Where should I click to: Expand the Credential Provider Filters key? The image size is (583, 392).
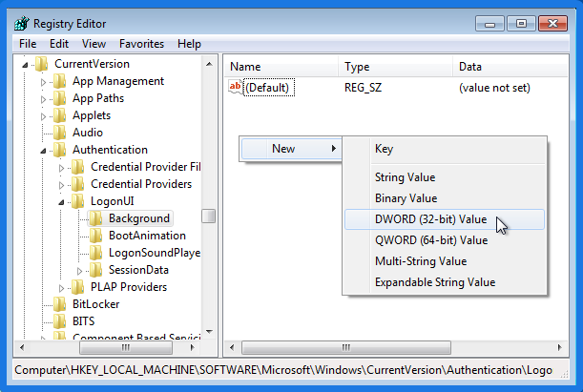61,168
